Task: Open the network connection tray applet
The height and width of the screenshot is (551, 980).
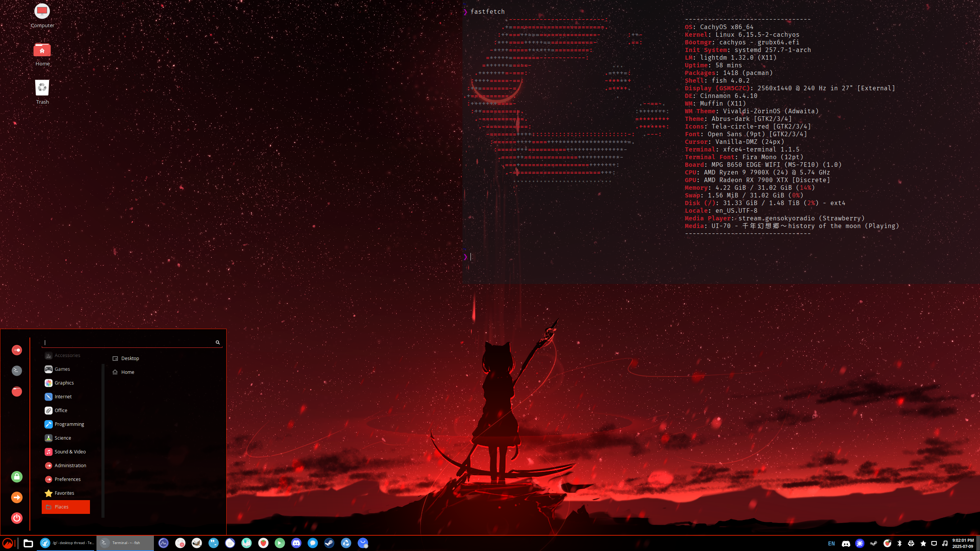Action: (934, 543)
